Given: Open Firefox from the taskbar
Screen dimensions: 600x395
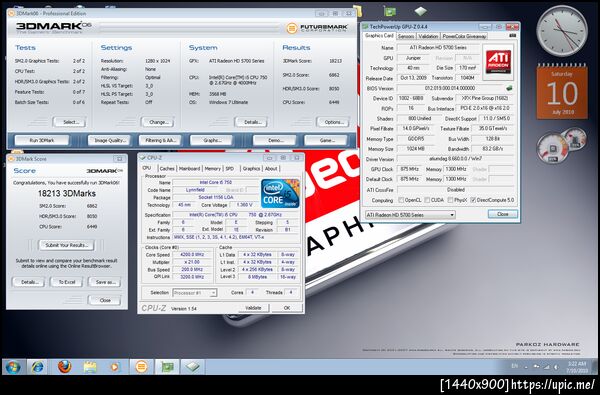Looking at the screenshot, I should point(64,367).
